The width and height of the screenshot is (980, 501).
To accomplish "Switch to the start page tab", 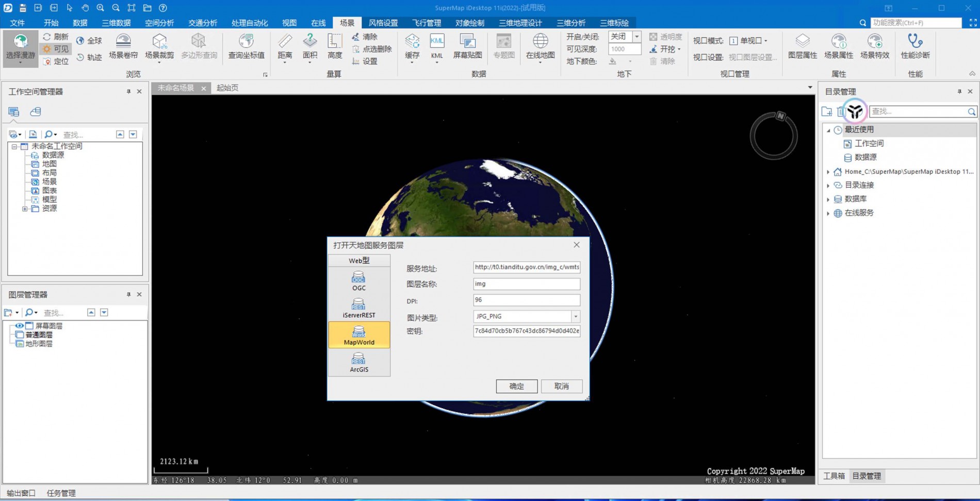I will click(x=227, y=88).
